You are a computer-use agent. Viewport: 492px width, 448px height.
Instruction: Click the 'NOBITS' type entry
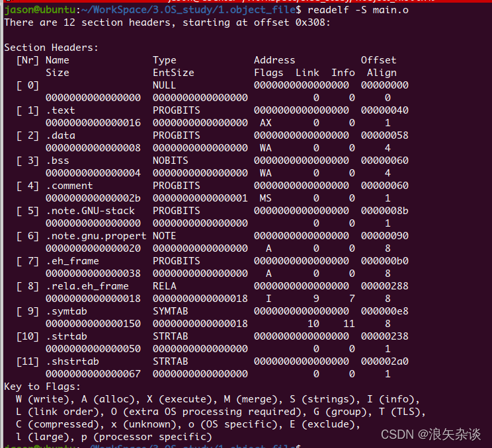171,161
